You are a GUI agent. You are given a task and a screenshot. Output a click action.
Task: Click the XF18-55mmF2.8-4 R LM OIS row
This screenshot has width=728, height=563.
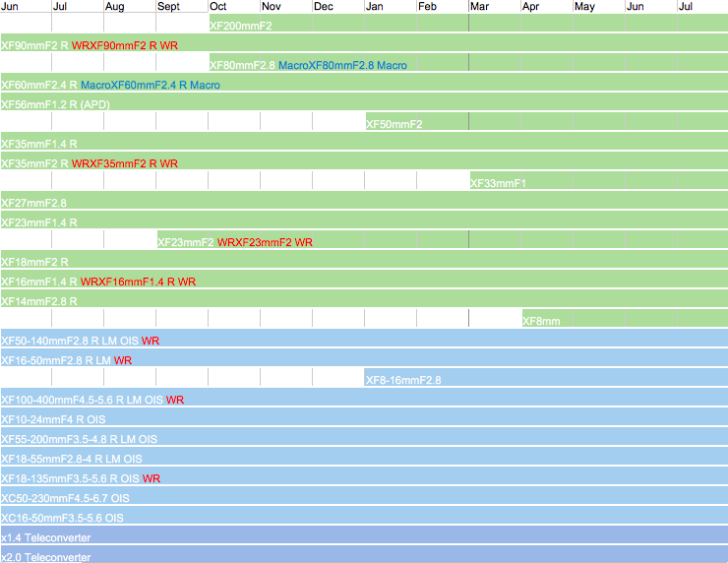364,456
